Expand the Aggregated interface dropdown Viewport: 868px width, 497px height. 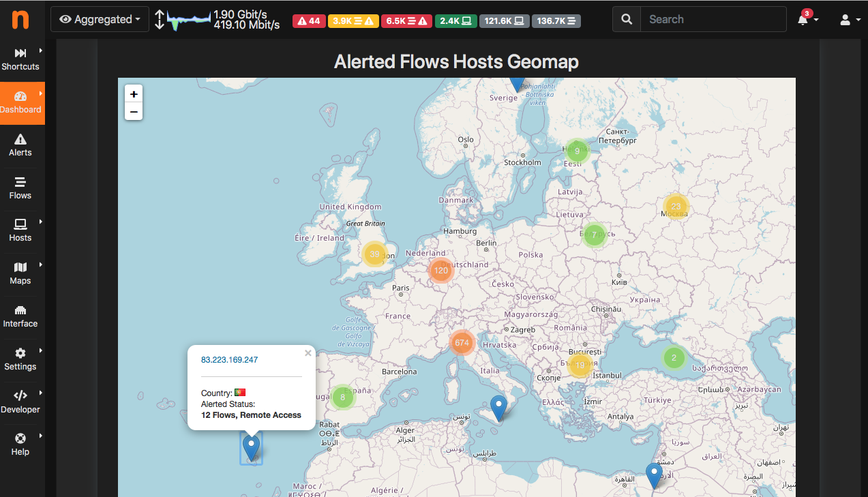tap(100, 19)
